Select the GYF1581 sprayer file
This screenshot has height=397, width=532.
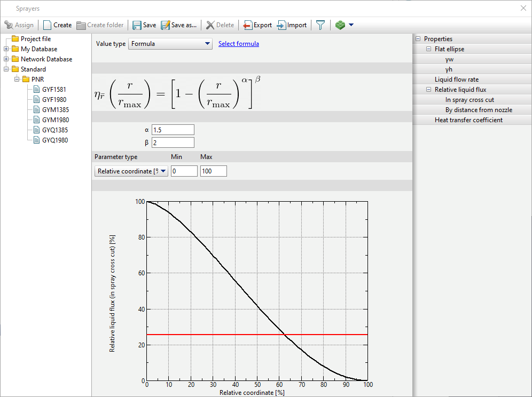54,90
